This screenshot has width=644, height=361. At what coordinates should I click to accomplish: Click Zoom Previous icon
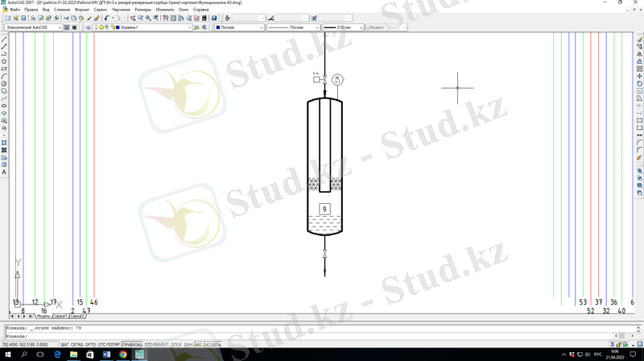(x=156, y=18)
